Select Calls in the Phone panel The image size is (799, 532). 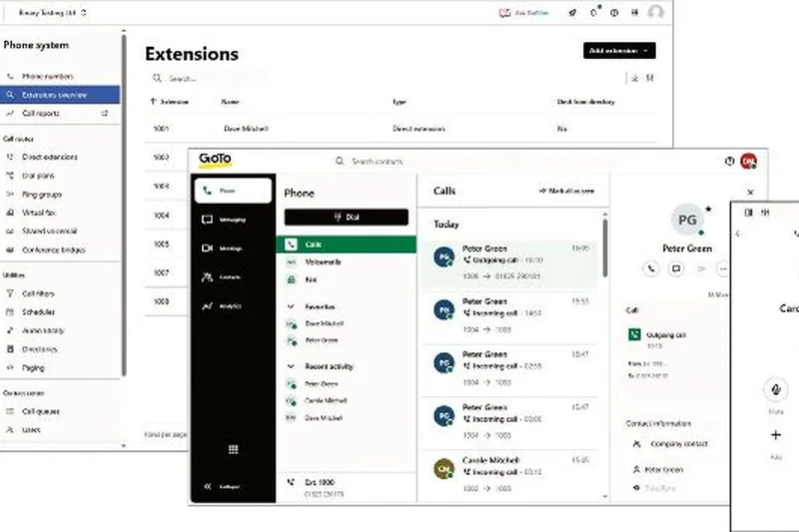[346, 245]
